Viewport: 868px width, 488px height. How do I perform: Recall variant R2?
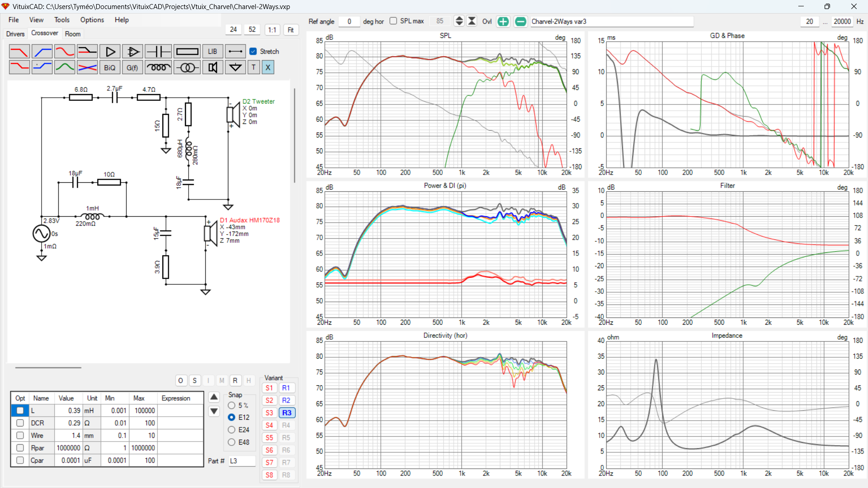pos(286,401)
